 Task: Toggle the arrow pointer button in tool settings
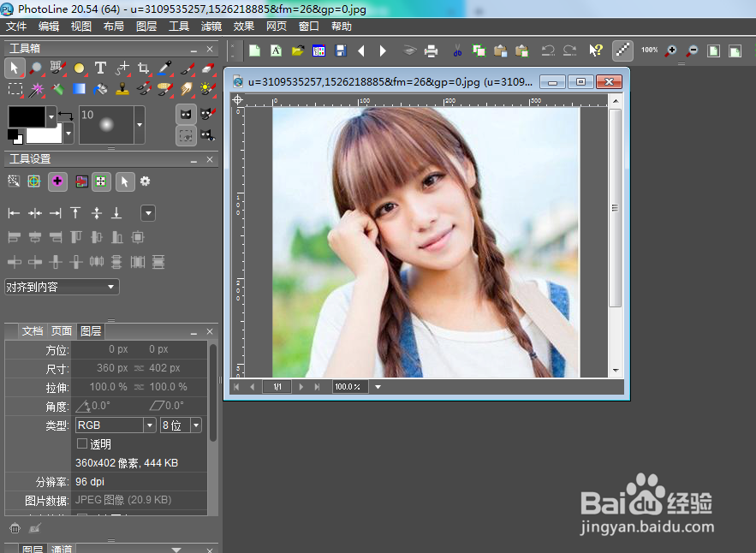(x=125, y=181)
